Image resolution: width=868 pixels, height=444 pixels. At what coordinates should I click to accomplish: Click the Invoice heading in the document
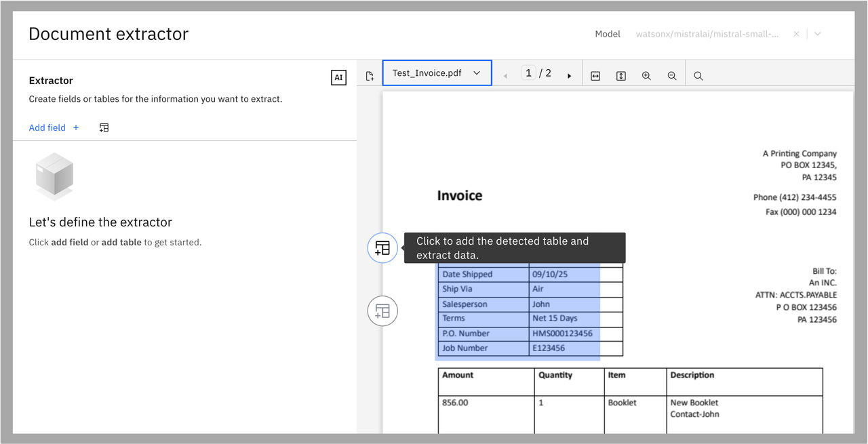(460, 196)
